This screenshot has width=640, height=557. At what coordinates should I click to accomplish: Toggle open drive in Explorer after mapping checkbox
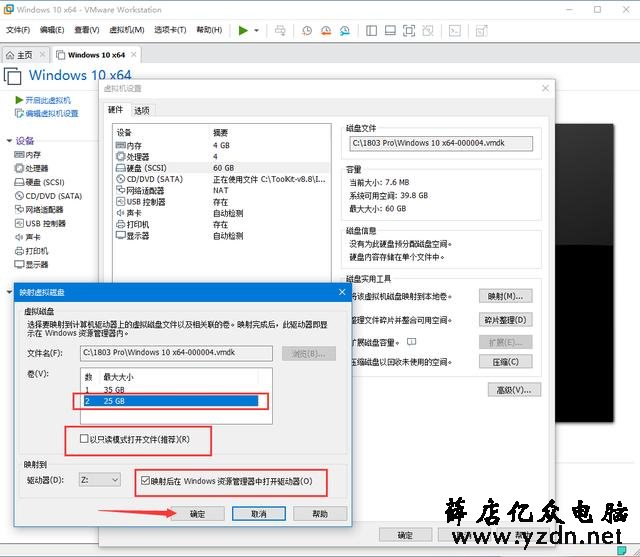pyautogui.click(x=145, y=480)
